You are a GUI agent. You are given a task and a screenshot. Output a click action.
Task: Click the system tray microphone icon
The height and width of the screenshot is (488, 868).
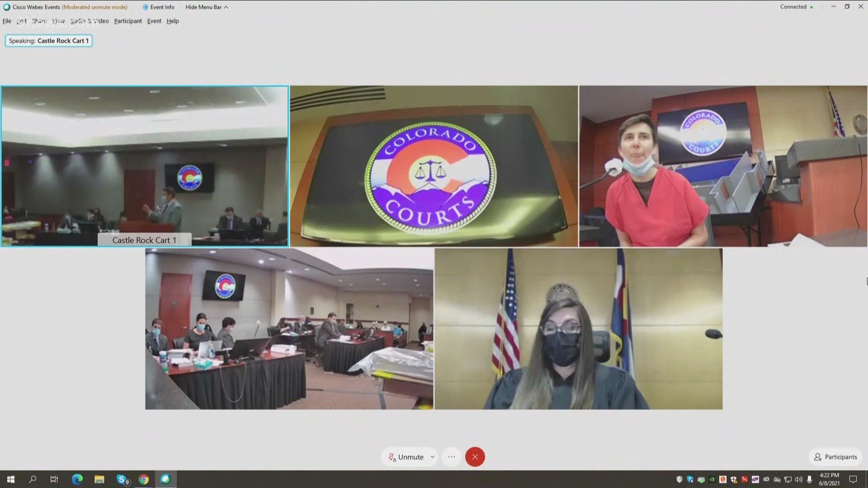point(810,479)
